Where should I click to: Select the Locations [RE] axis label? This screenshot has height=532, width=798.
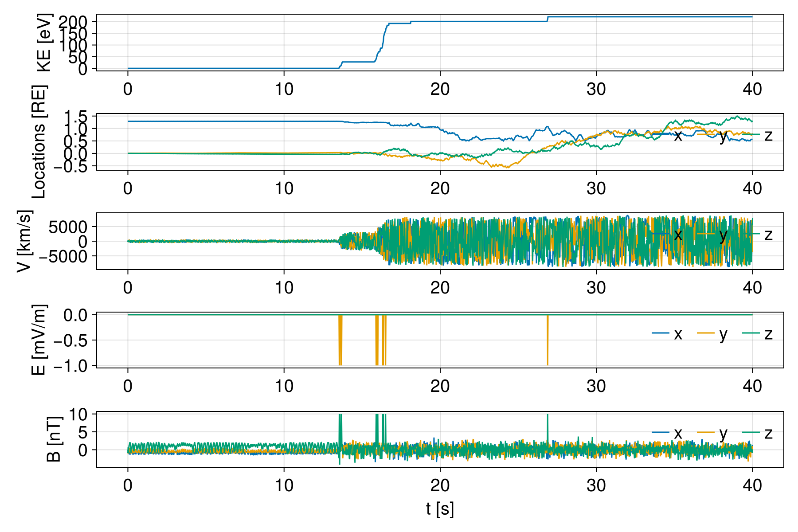(x=39, y=142)
